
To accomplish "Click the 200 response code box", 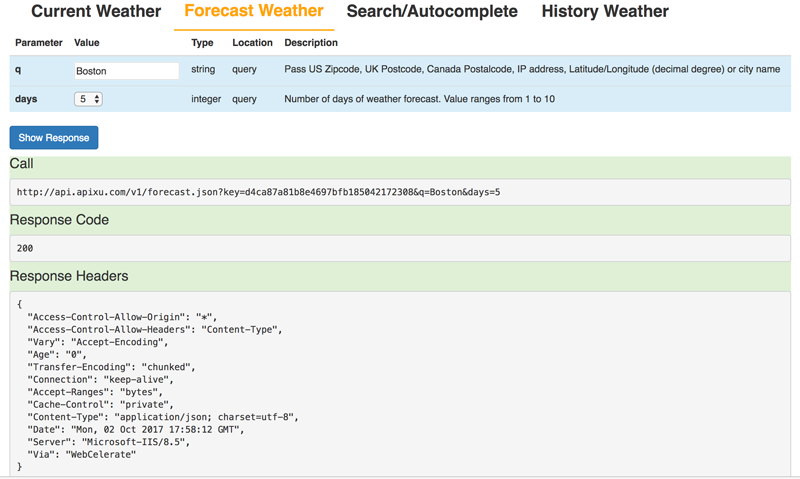I will point(400,248).
